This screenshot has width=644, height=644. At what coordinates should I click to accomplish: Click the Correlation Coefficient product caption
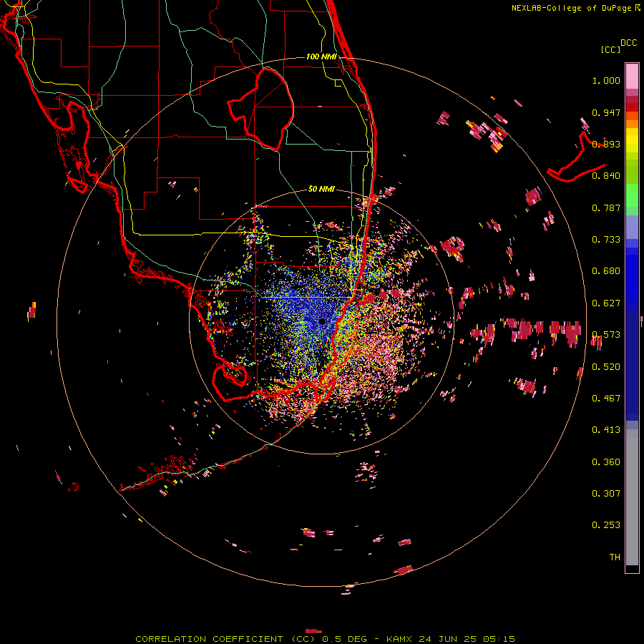click(325, 639)
